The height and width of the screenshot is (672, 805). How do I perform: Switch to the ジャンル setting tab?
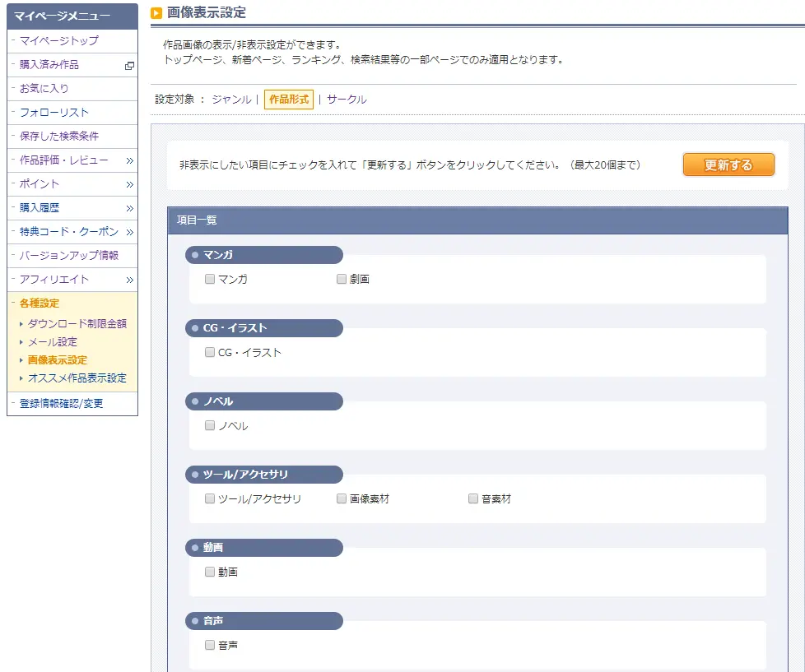[231, 99]
